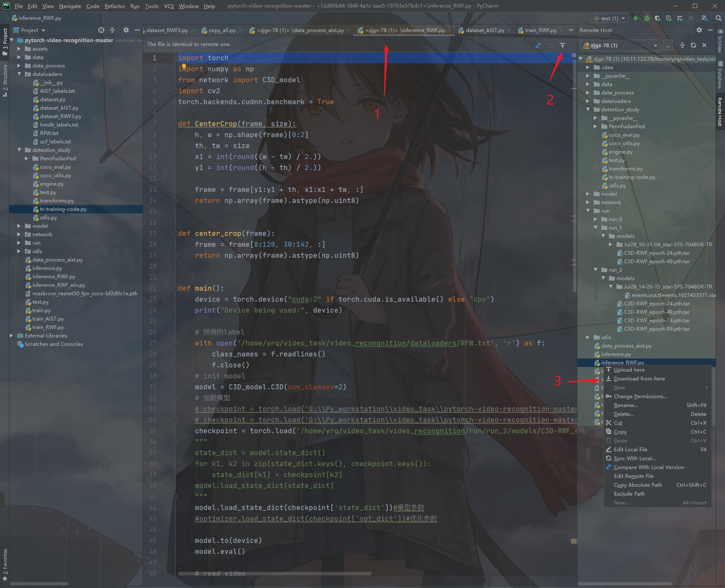Collapse the dataloaders folder in Project tree
725x588 pixels.
click(x=19, y=74)
